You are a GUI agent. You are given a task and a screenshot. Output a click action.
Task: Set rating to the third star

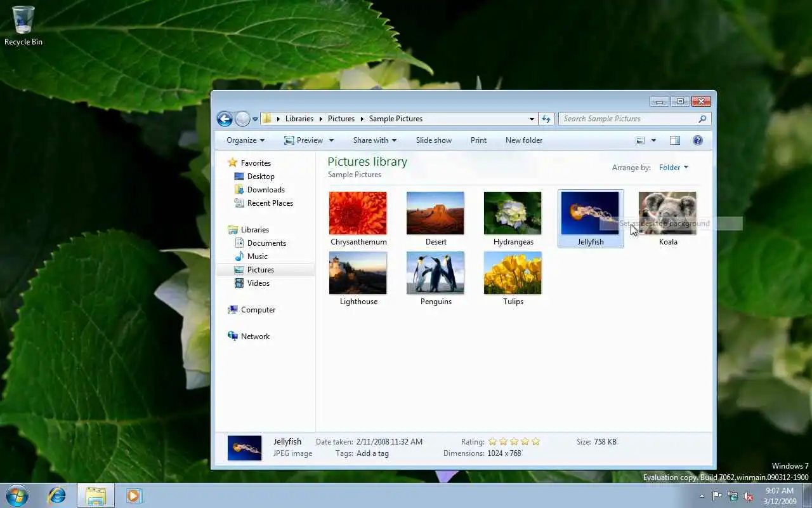(x=514, y=442)
